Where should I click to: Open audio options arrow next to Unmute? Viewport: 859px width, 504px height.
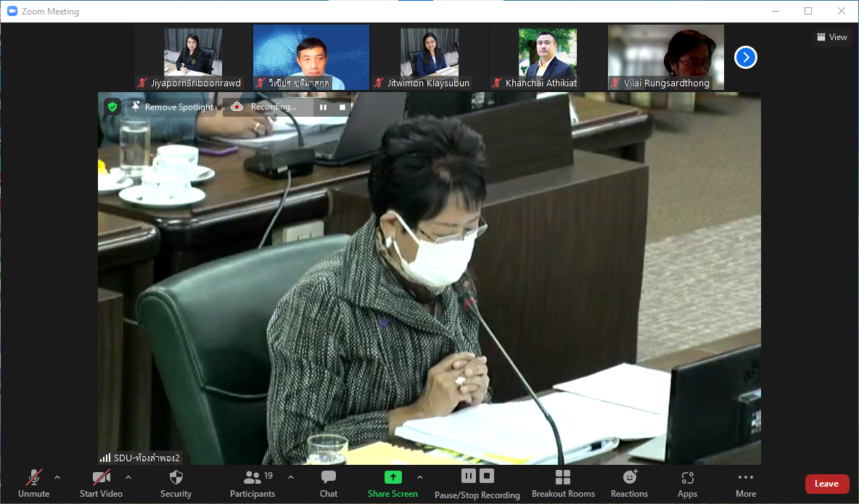click(57, 478)
